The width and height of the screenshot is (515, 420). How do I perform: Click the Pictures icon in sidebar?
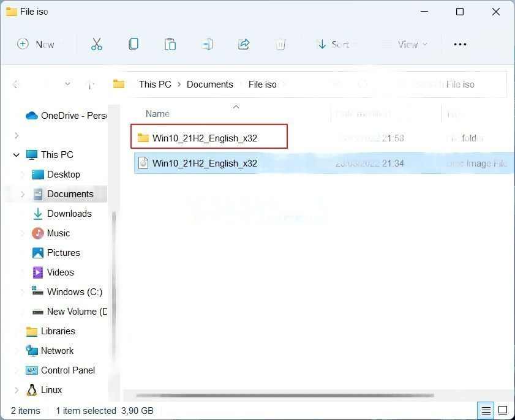pyautogui.click(x=38, y=253)
